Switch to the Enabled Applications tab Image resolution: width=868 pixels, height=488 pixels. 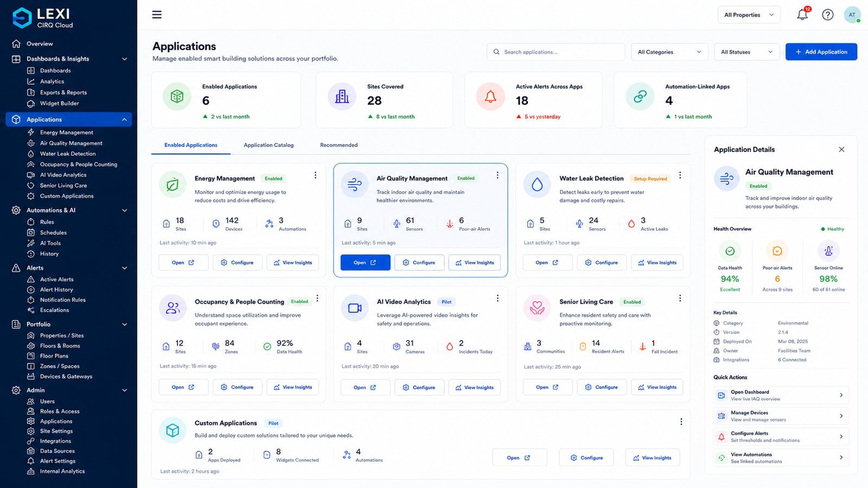(x=191, y=145)
